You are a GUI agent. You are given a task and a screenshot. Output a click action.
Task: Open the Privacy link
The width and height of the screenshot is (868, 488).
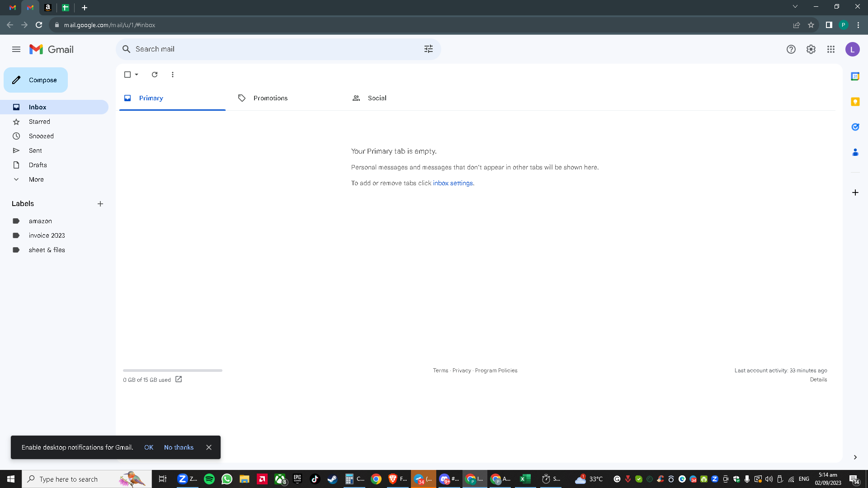point(462,371)
